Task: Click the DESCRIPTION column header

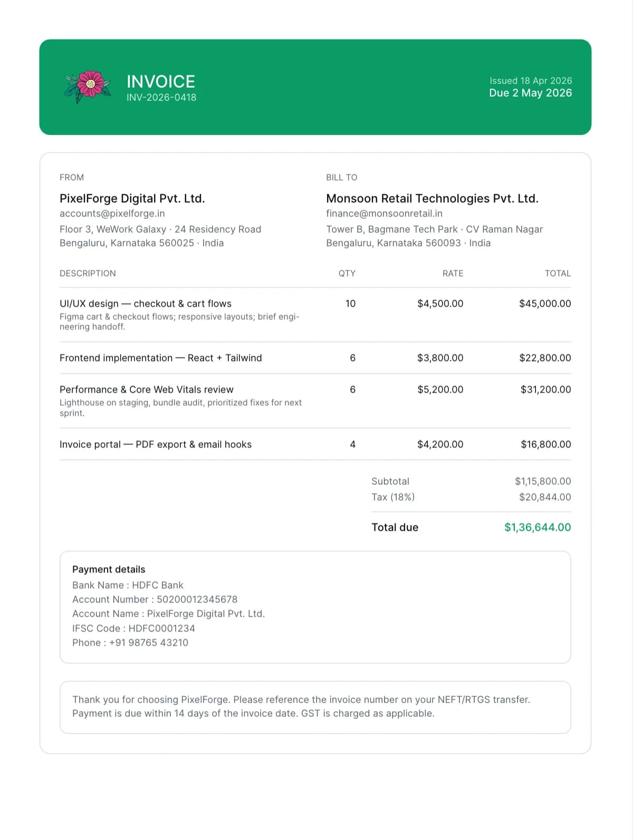Action: coord(88,273)
